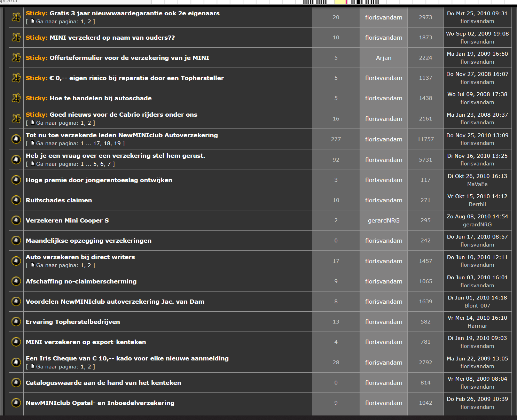The width and height of the screenshot is (517, 420).
Task: Open topic 'NewMINIclub Opstal- en Inboedelverzekering'
Action: 100,403
